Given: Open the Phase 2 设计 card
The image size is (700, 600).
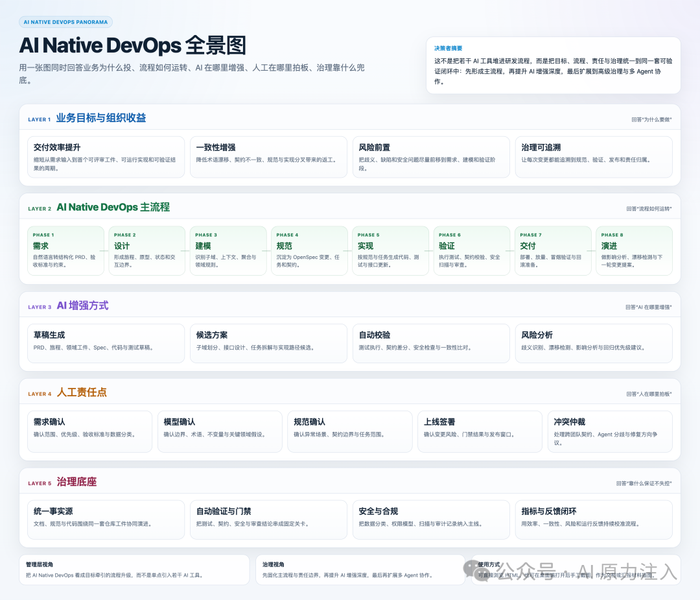Looking at the screenshot, I should coord(147,250).
